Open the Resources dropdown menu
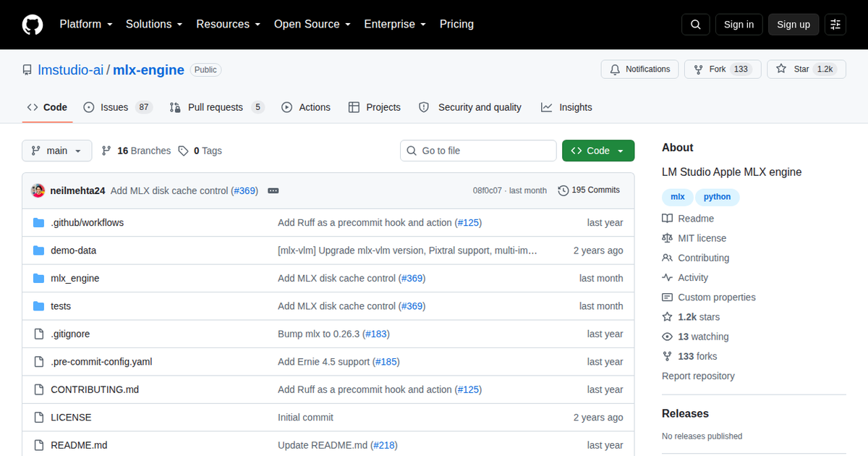 228,24
